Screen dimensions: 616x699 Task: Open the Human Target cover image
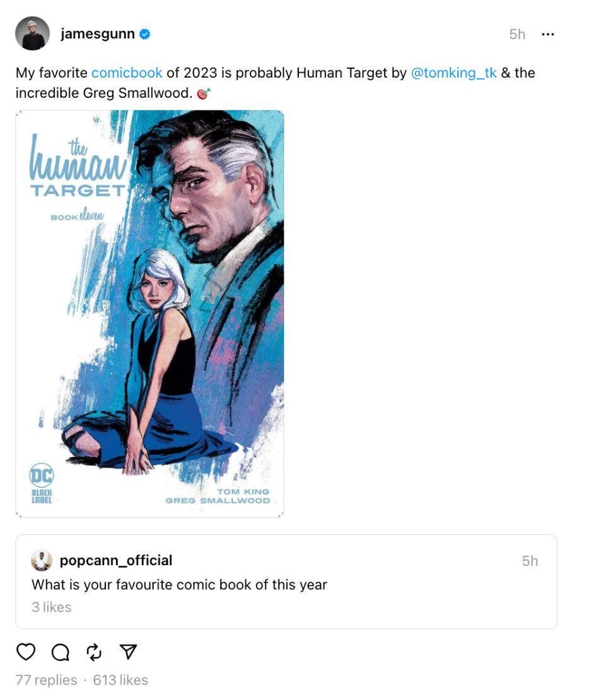149,314
